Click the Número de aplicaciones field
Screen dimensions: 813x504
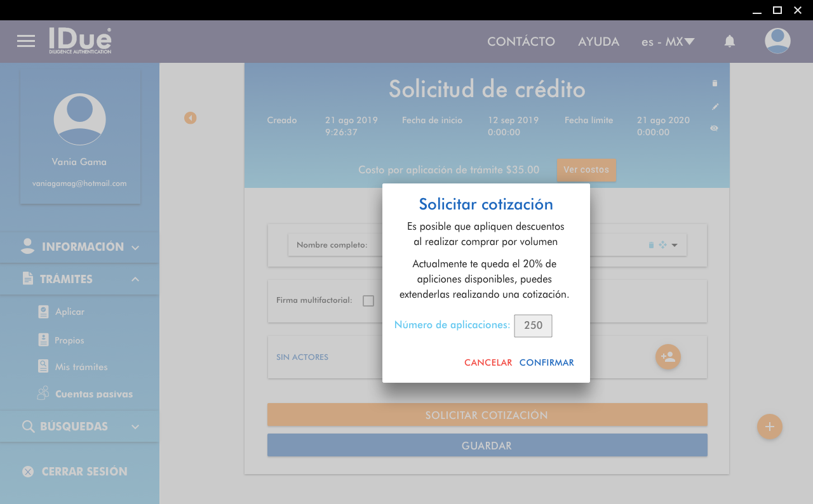tap(533, 326)
